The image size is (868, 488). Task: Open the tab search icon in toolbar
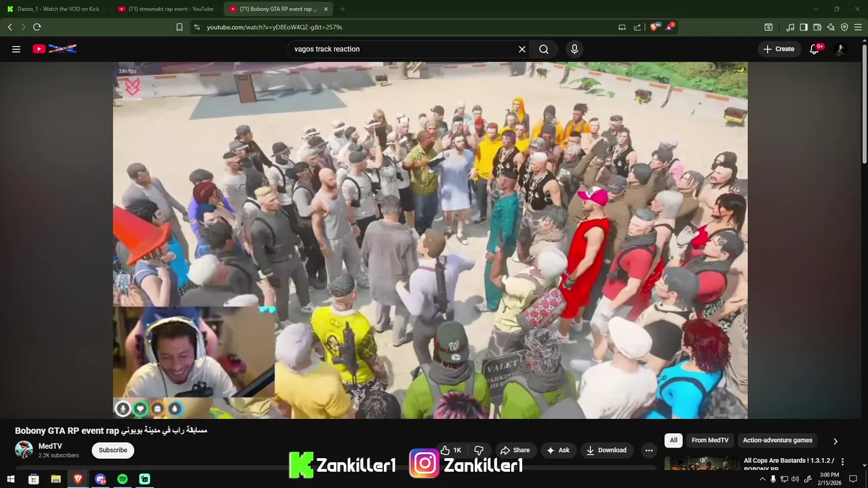coord(768,27)
